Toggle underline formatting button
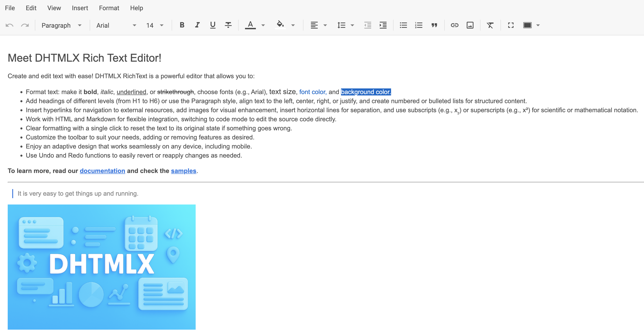Screen dimensions: 644x336 coord(213,25)
